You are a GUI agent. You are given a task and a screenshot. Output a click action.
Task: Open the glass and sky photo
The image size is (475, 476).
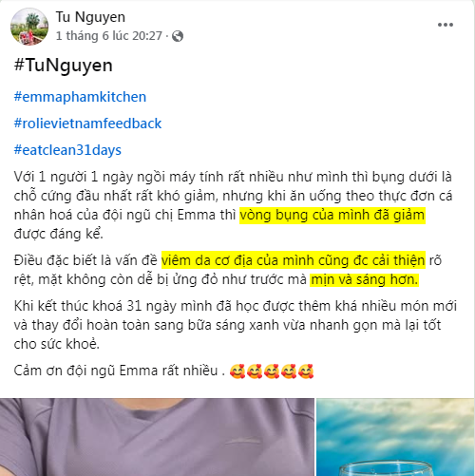(395, 437)
